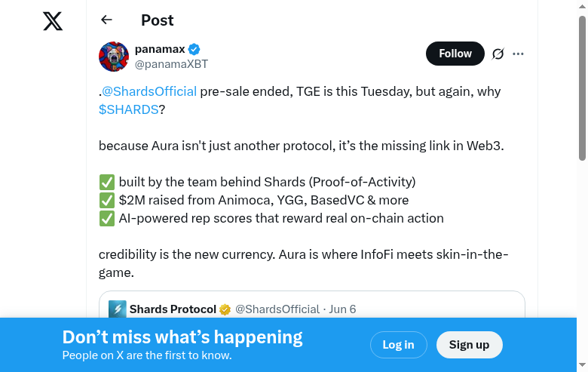Click the @ShardsOfficial handle in the quoted post

pos(277,309)
